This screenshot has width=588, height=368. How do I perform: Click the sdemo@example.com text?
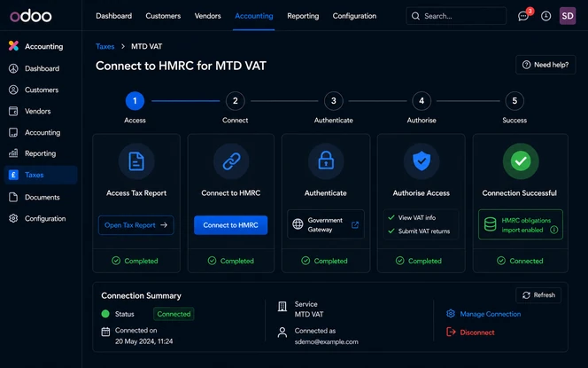click(326, 341)
